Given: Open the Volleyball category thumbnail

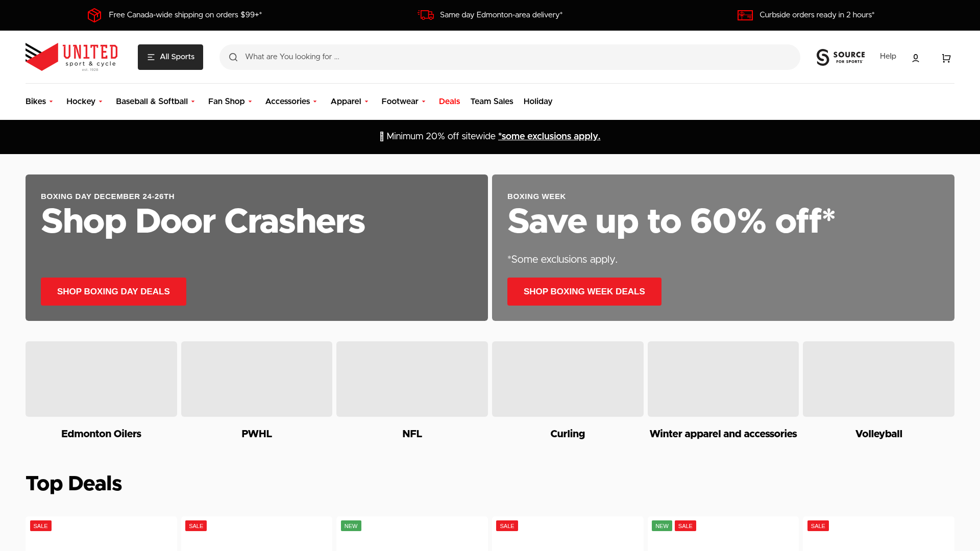Looking at the screenshot, I should [x=878, y=379].
